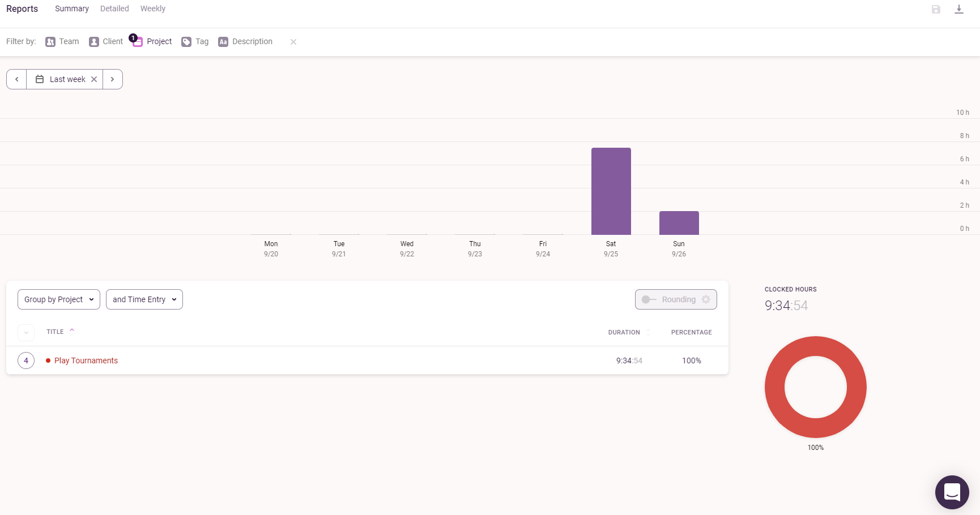Open the and Time Entry dropdown

pyautogui.click(x=144, y=299)
